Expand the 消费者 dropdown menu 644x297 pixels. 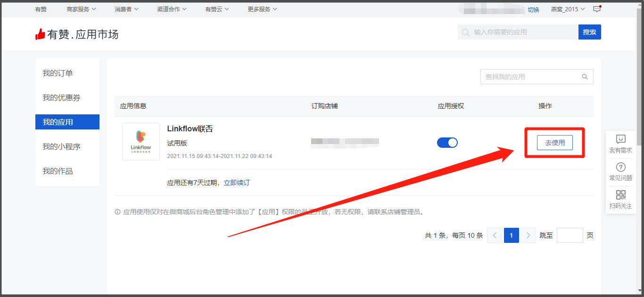126,9
